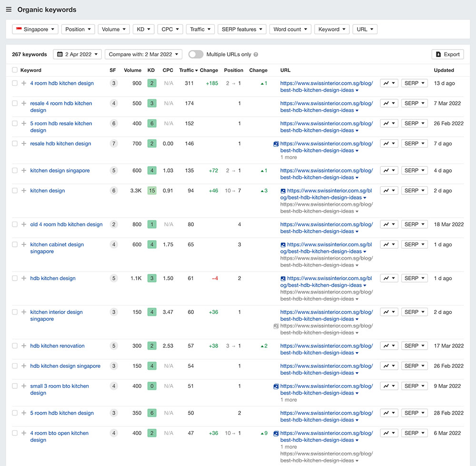Tick the checkbox for 'kitchen design singapore' row
Image resolution: width=476 pixels, height=466 pixels.
coord(15,171)
